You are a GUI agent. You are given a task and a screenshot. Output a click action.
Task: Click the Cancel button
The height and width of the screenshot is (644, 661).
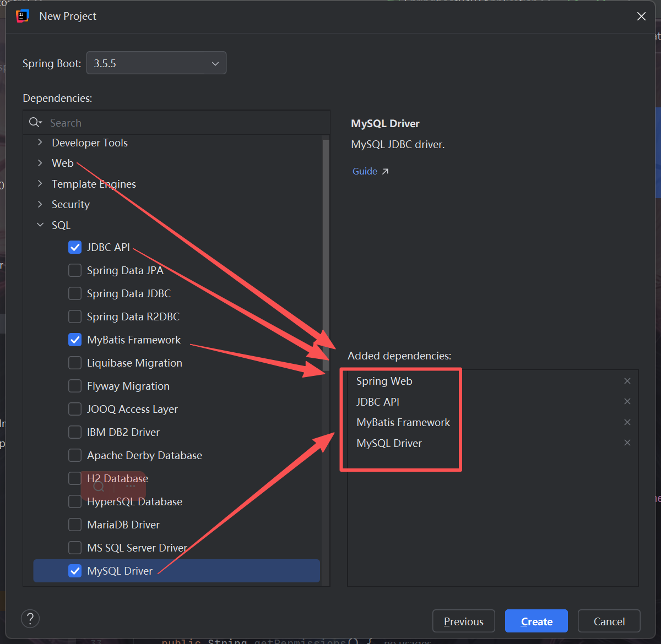pyautogui.click(x=609, y=621)
